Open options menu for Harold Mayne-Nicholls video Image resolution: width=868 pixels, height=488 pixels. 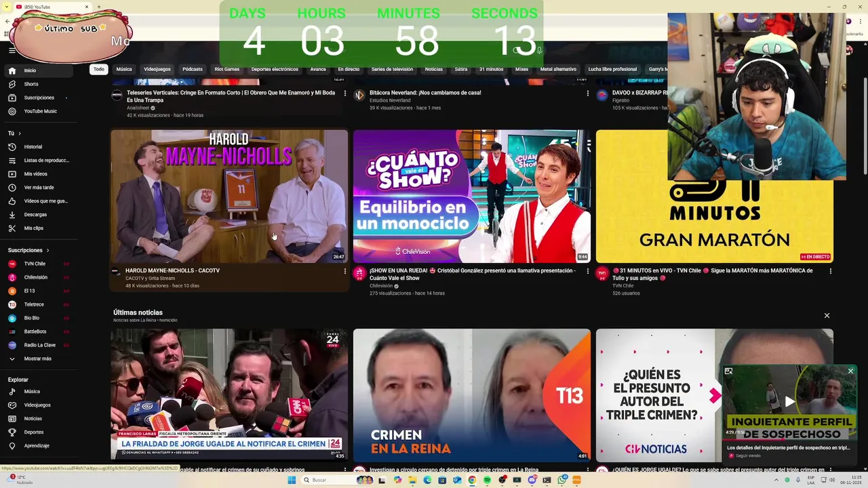(345, 271)
